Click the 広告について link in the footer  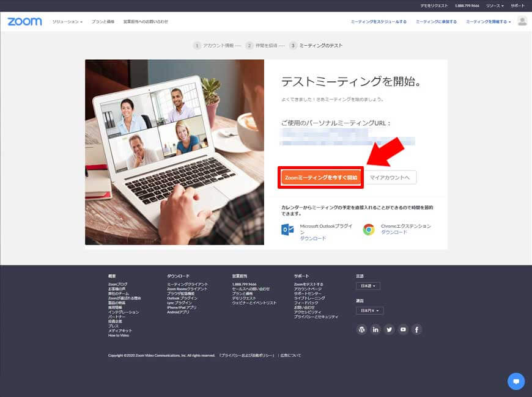[x=291, y=355]
